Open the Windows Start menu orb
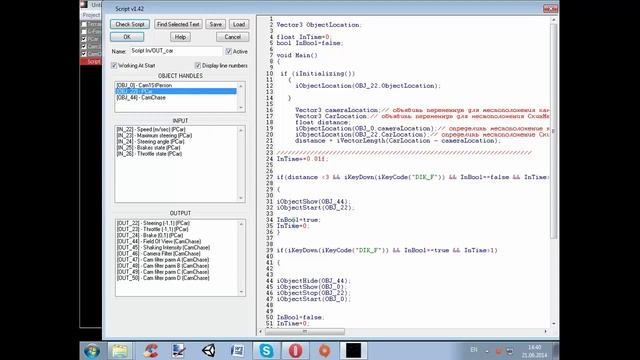Screen dimensions: 640x360 pyautogui.click(x=92, y=351)
